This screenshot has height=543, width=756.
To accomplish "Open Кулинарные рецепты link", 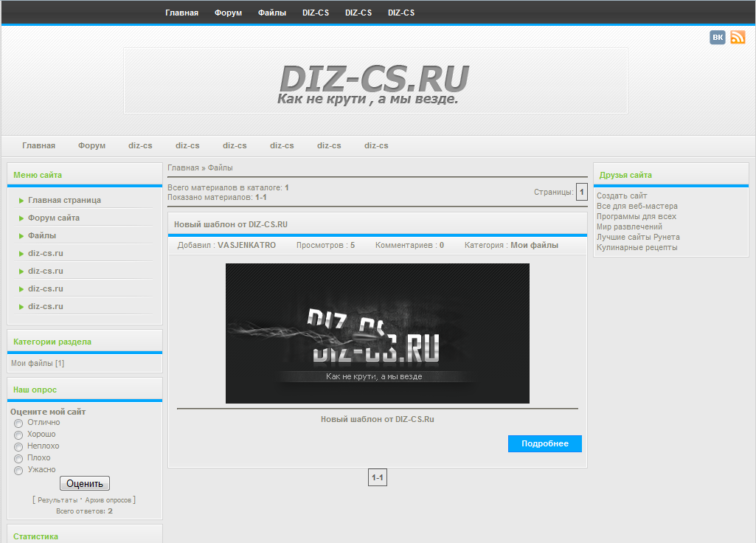I will [x=637, y=247].
